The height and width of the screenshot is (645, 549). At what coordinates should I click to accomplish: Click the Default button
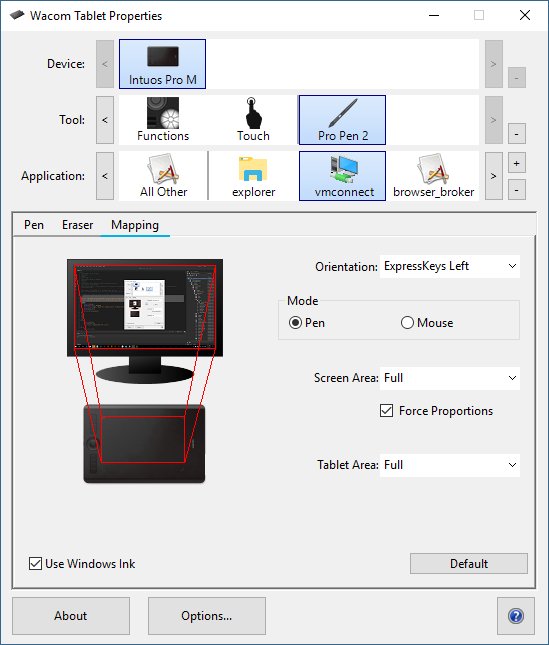tap(469, 564)
